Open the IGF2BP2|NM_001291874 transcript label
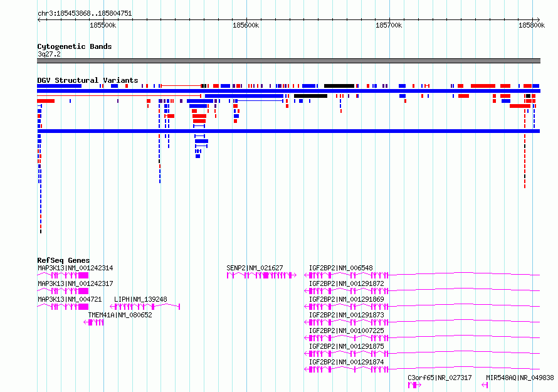This screenshot has height=392, width=558. click(347, 362)
